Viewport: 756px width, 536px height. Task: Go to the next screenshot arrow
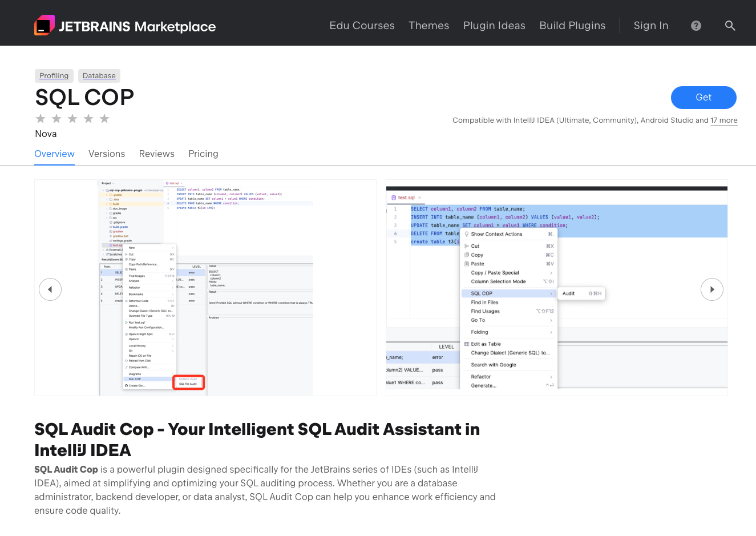point(712,289)
